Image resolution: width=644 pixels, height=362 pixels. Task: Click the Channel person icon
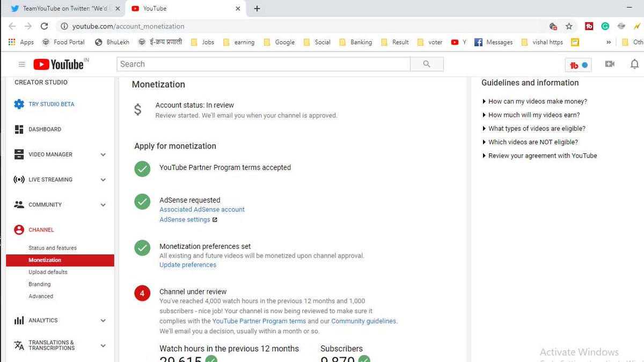pos(19,230)
